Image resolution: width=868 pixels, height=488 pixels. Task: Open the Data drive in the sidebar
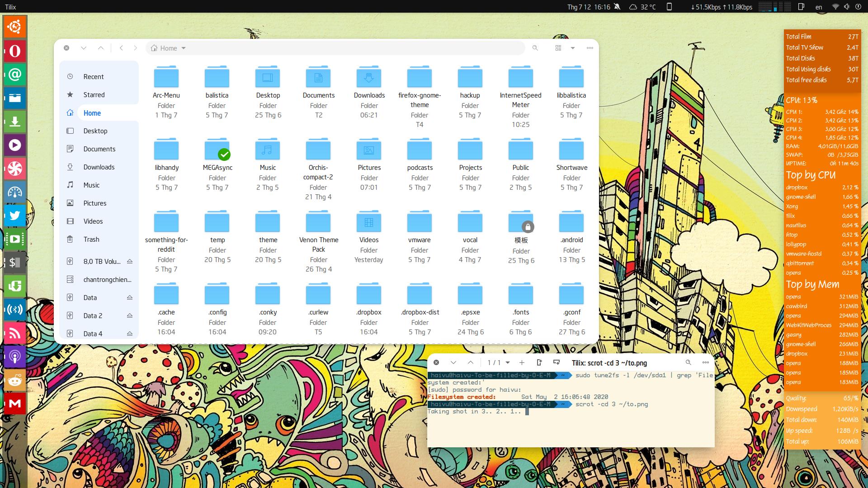pos(99,298)
